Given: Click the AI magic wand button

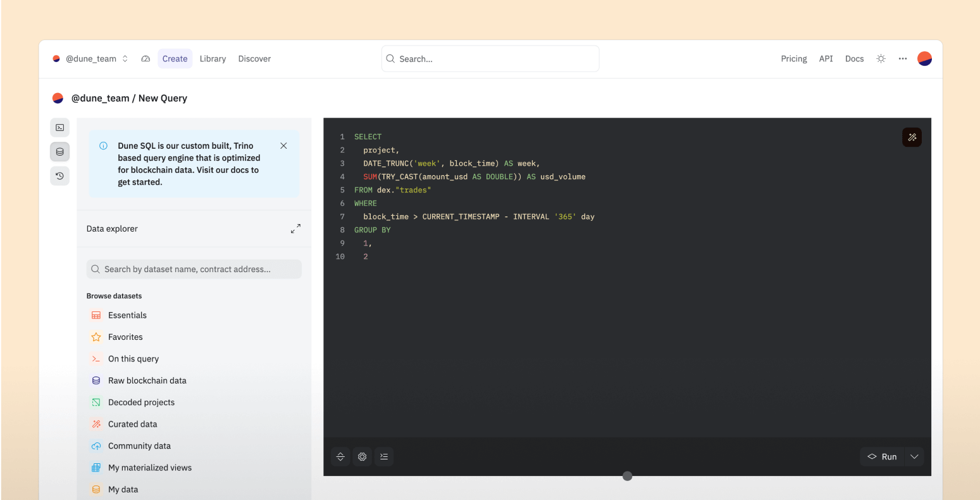Looking at the screenshot, I should pyautogui.click(x=912, y=137).
